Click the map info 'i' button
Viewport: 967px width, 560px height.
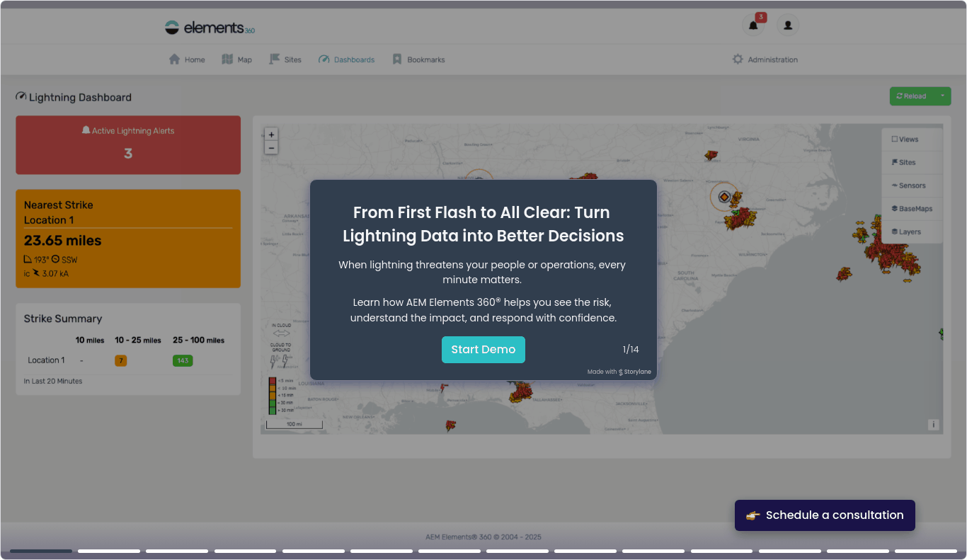coord(934,425)
